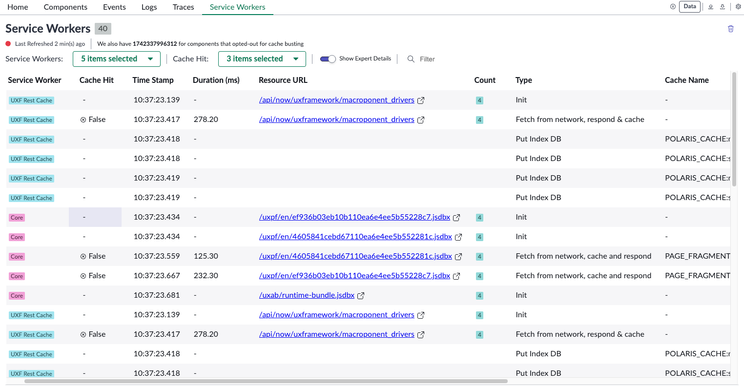Open runtime-bundle.jsdbx external link icon
The width and height of the screenshot is (744, 386).
tap(361, 295)
